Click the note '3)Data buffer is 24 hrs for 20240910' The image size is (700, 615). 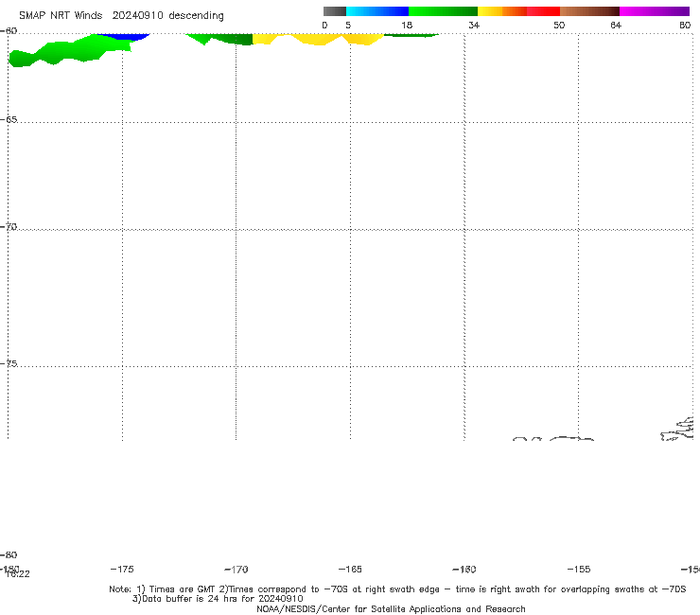click(x=218, y=599)
